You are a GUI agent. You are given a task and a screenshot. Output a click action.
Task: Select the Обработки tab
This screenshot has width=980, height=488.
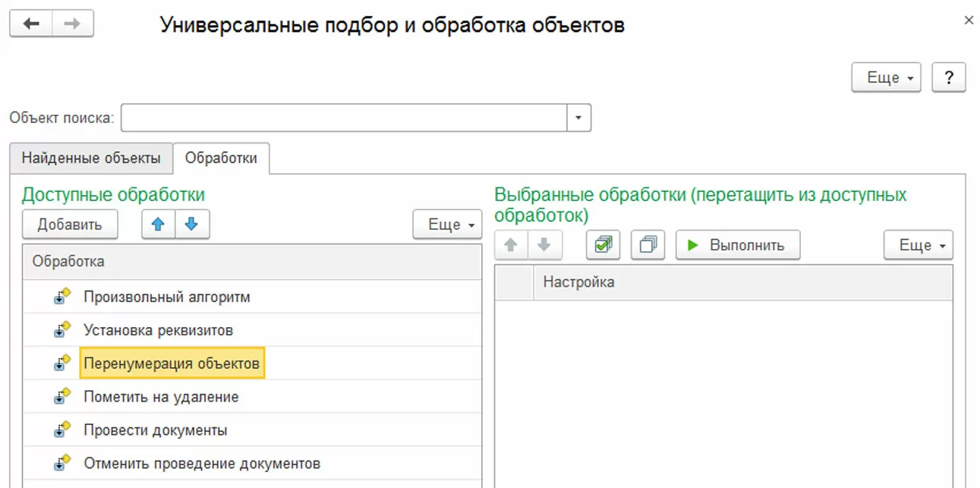pos(221,159)
